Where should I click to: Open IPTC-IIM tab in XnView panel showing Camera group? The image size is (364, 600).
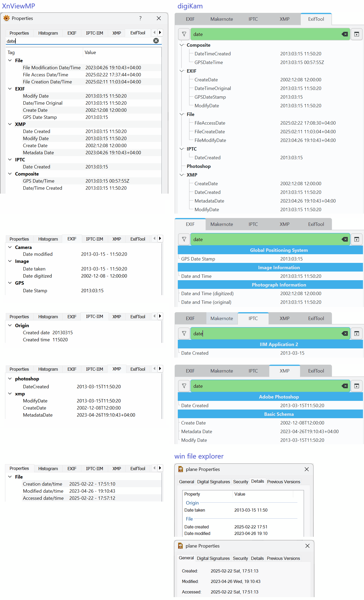coord(94,239)
